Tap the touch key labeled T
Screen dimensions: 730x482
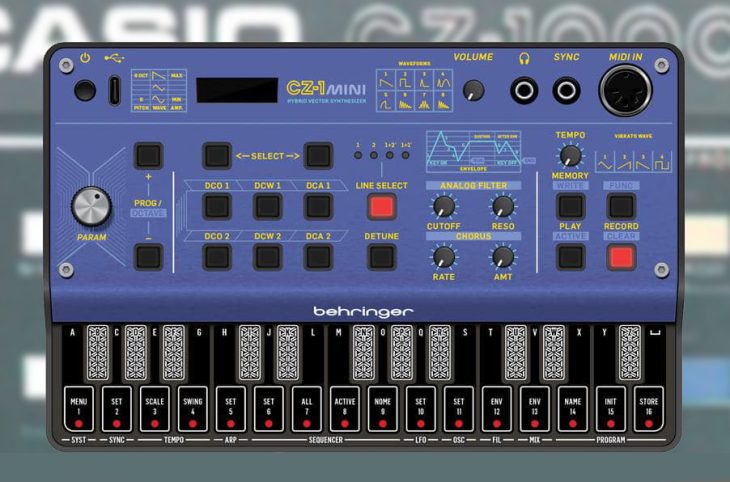click(x=491, y=354)
